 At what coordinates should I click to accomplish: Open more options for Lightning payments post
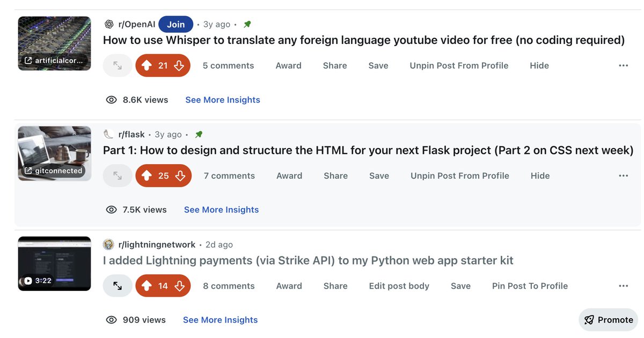(x=623, y=286)
